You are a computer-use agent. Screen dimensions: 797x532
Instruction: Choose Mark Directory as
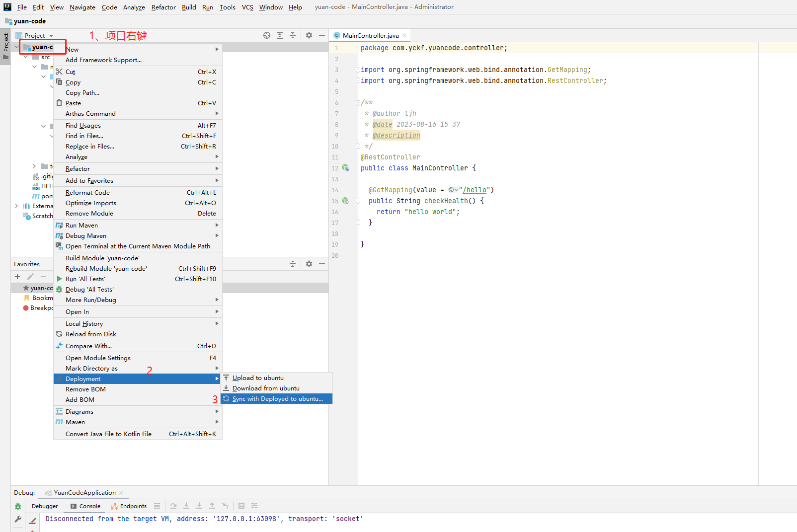coord(138,369)
